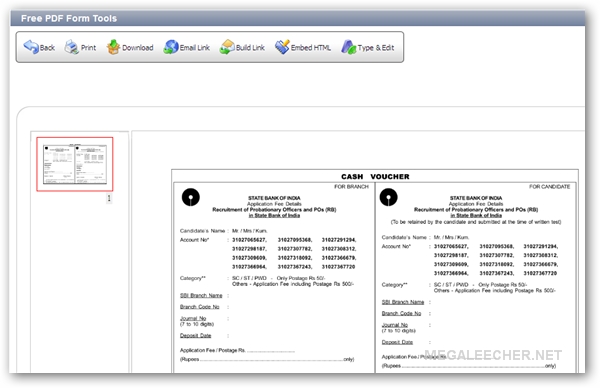This screenshot has height=388, width=600.
Task: Click the page number 1 label
Action: 109,198
